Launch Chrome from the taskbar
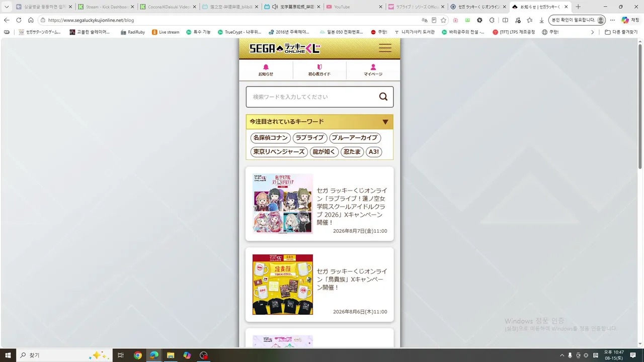Viewport: 644px width, 362px height. point(138,355)
